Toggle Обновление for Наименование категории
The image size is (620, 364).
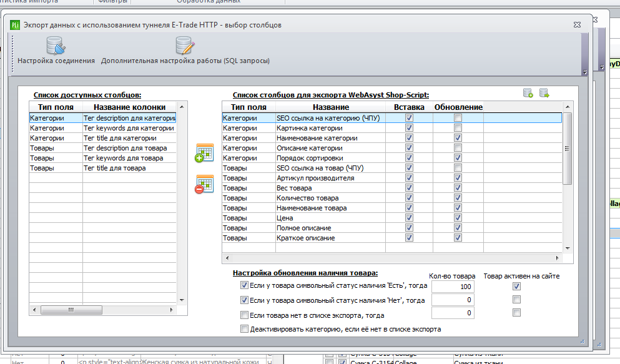tap(458, 137)
